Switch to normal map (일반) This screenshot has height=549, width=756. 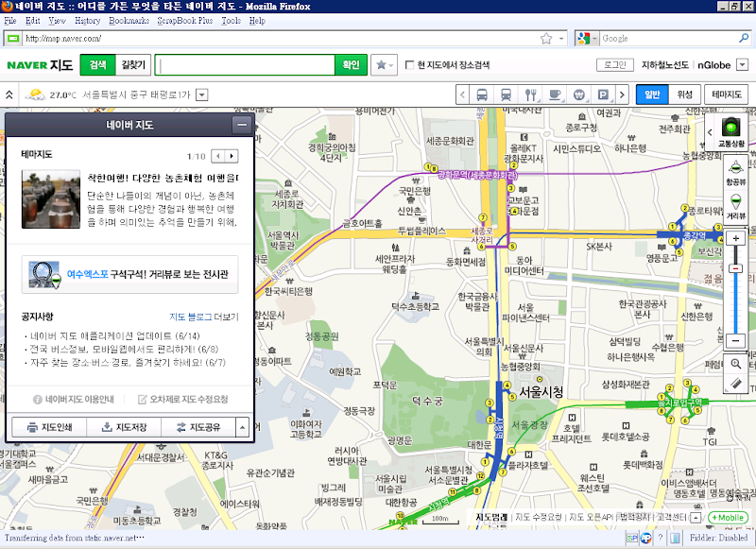(x=652, y=94)
